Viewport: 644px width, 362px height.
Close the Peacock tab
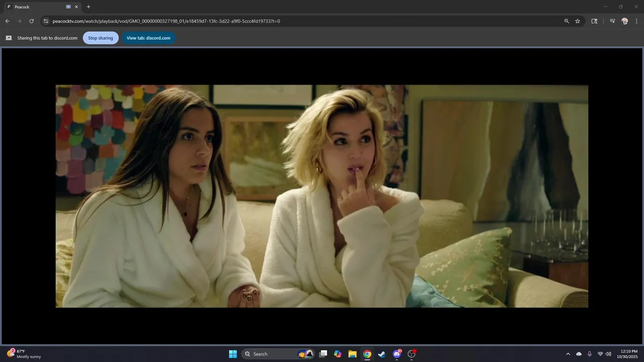(76, 7)
